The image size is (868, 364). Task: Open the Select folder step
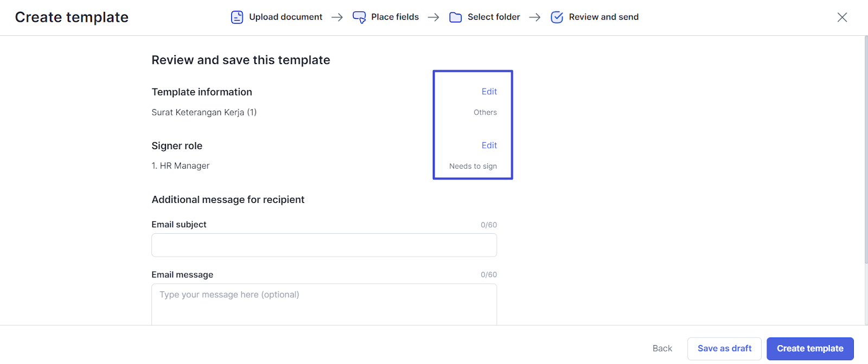[x=494, y=17]
